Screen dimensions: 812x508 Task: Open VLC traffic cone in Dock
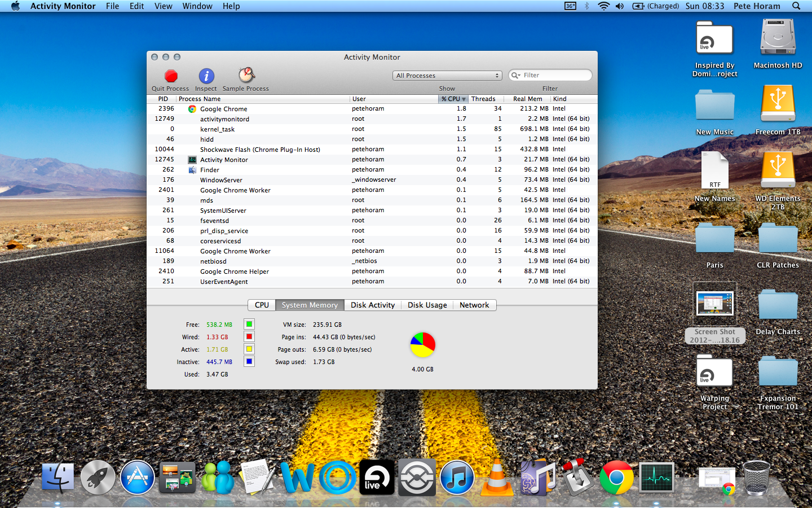[x=497, y=478]
